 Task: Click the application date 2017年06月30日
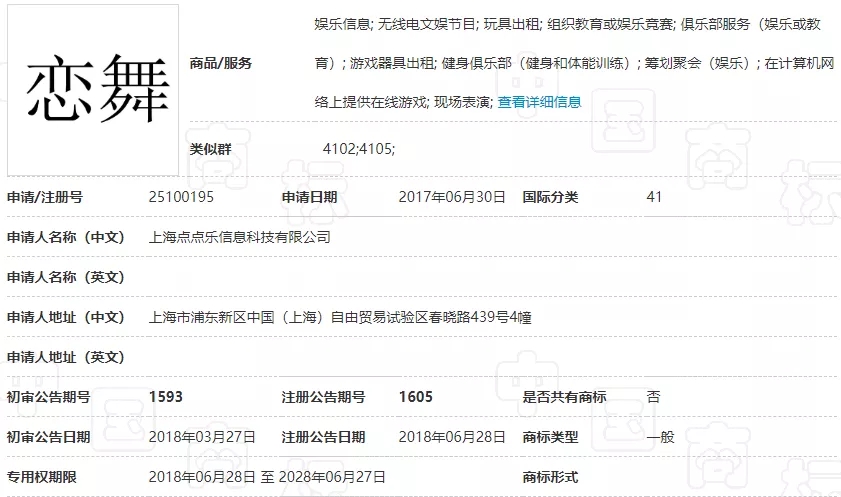click(x=452, y=197)
